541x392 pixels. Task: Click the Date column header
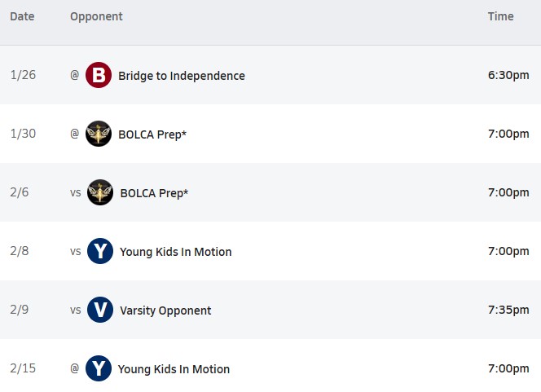(x=22, y=16)
